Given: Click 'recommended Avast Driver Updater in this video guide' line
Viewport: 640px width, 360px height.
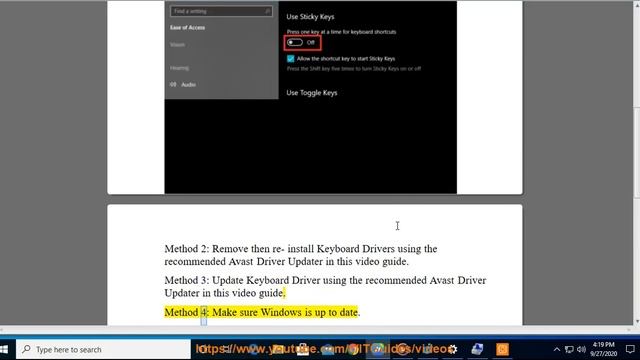Looking at the screenshot, I should (287, 262).
